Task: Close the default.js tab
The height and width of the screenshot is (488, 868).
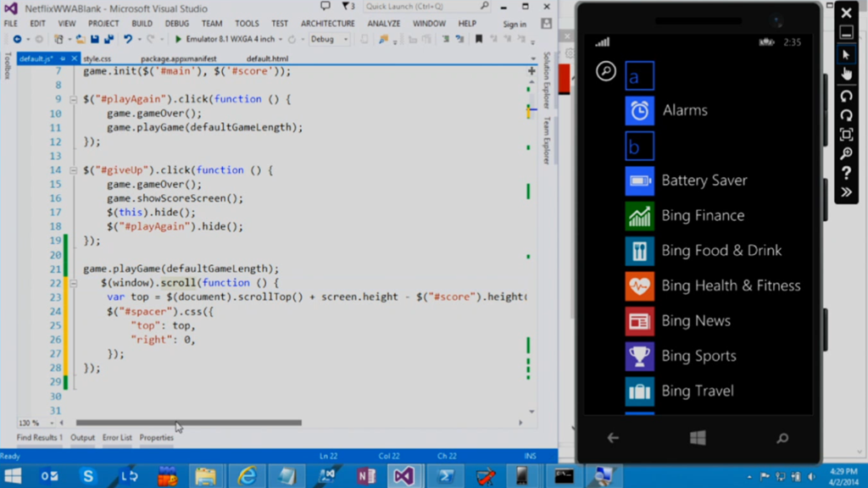Action: coord(75,58)
